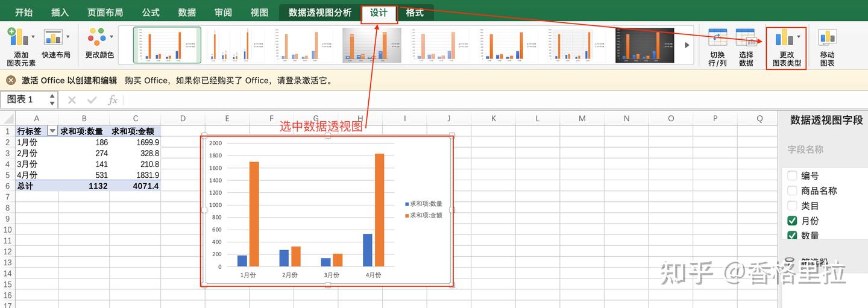
Task: Check the 商品名称 field checkbox
Action: (793, 190)
